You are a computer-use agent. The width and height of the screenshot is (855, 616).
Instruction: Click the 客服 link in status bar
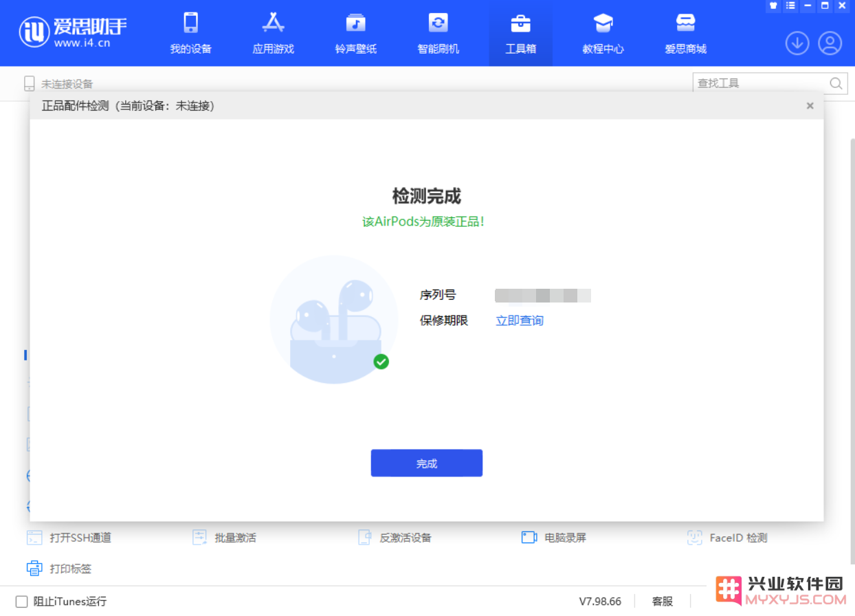click(x=663, y=602)
